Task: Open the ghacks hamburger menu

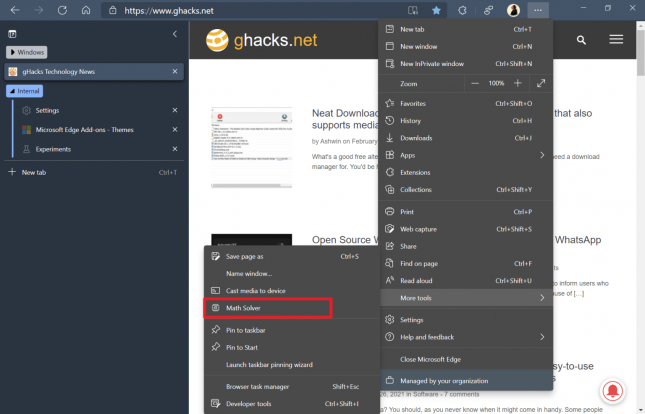Action: [x=616, y=40]
